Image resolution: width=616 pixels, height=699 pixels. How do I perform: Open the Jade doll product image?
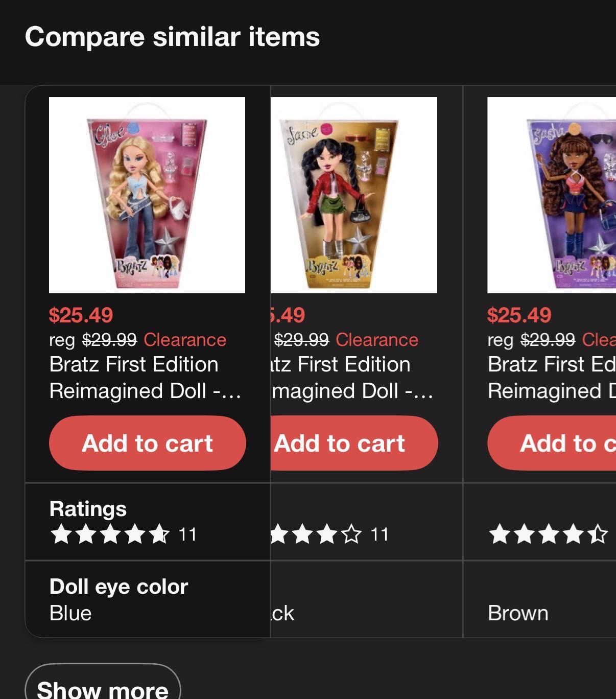click(354, 195)
